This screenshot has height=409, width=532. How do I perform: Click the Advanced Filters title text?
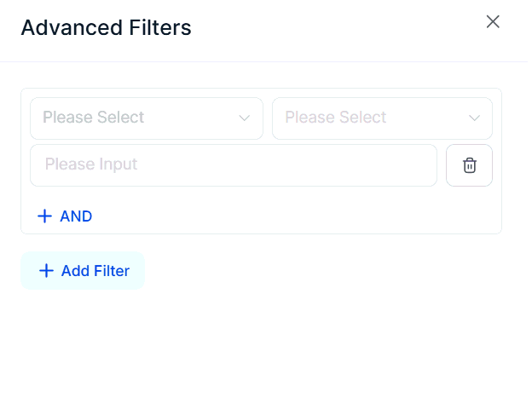pyautogui.click(x=106, y=28)
